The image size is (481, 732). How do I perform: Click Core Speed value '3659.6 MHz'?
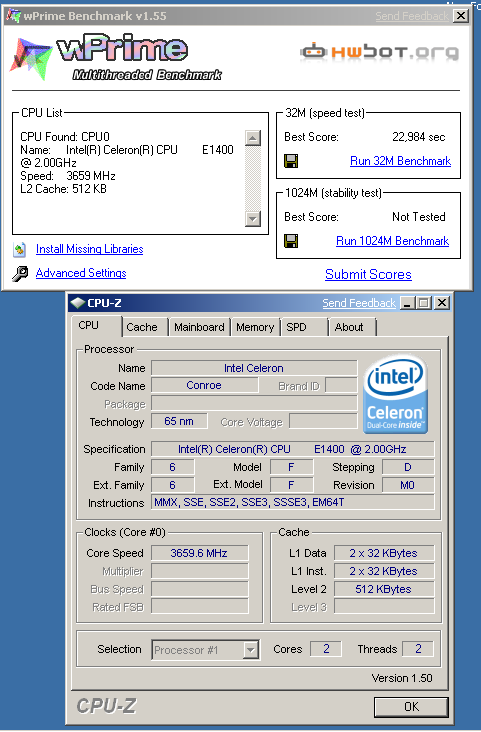click(x=199, y=553)
